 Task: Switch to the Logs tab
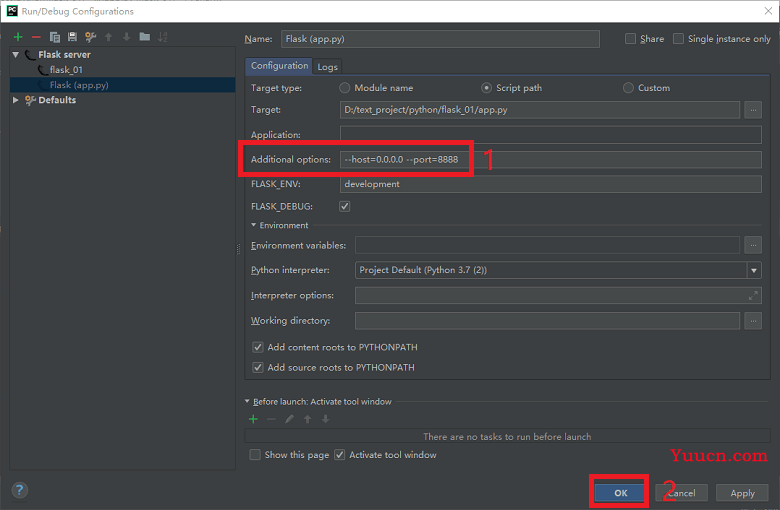327,67
